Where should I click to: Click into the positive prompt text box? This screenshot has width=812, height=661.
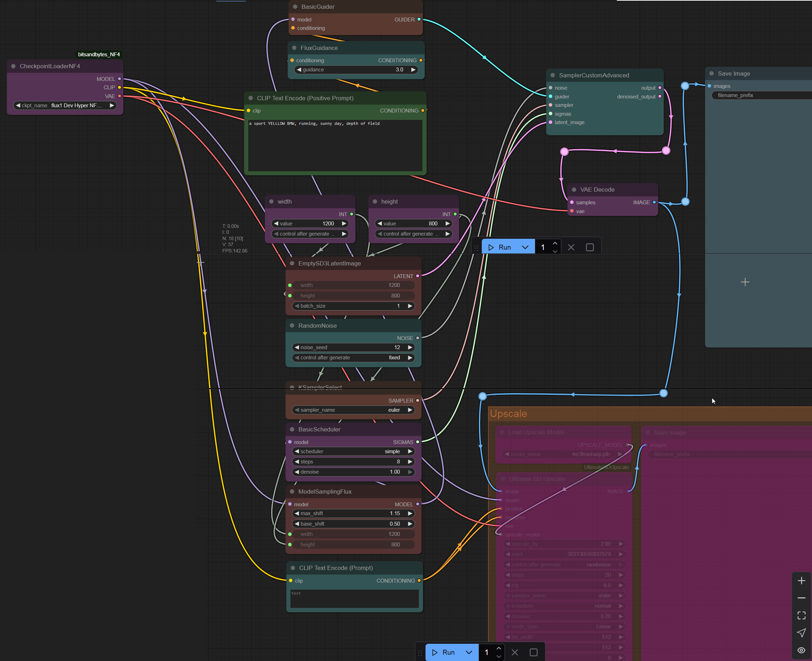(335, 147)
